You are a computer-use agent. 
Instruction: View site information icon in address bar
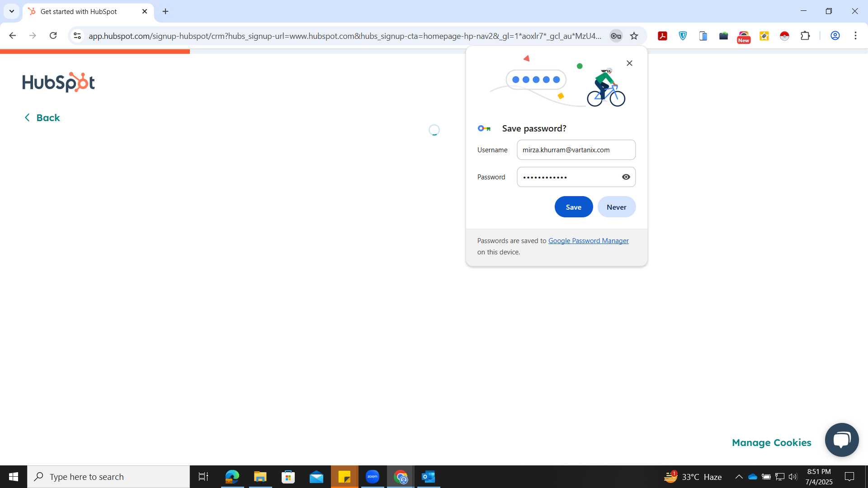coord(77,36)
